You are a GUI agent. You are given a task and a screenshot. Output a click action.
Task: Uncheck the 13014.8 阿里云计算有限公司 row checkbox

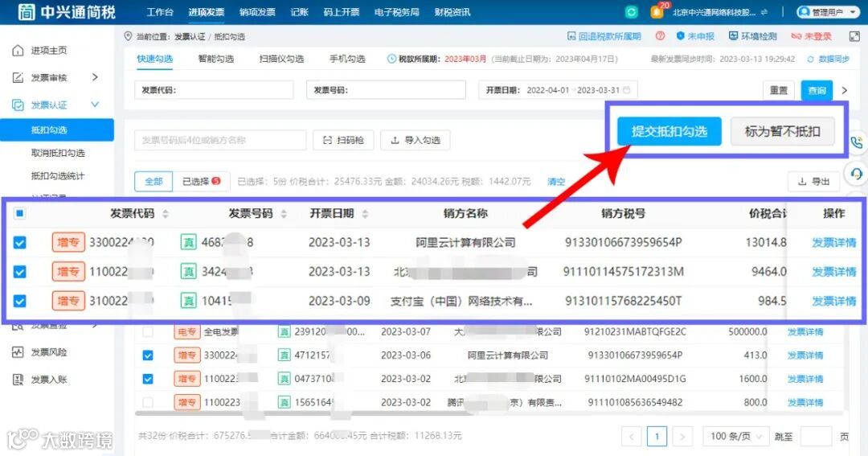coord(19,243)
